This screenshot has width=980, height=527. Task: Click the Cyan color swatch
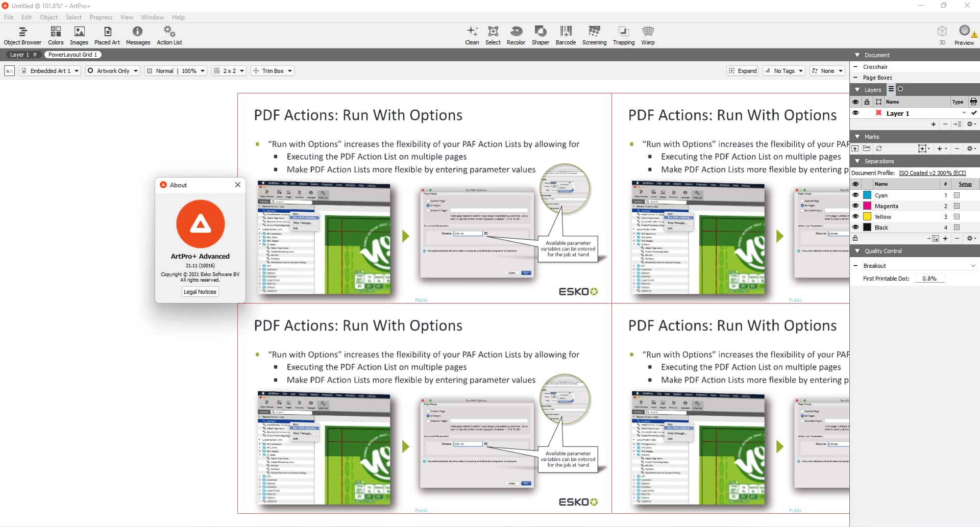click(x=867, y=195)
